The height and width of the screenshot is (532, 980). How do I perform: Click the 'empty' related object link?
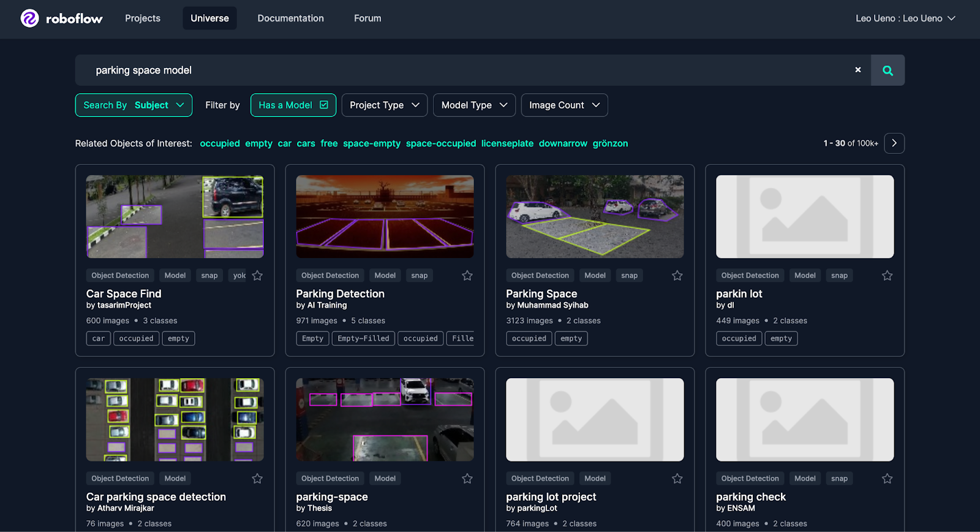point(258,143)
